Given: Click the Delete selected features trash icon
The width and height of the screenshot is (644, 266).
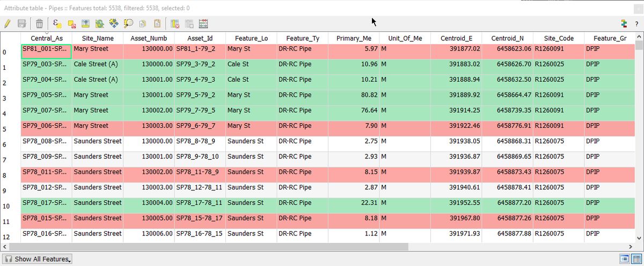Looking at the screenshot, I should click(39, 24).
